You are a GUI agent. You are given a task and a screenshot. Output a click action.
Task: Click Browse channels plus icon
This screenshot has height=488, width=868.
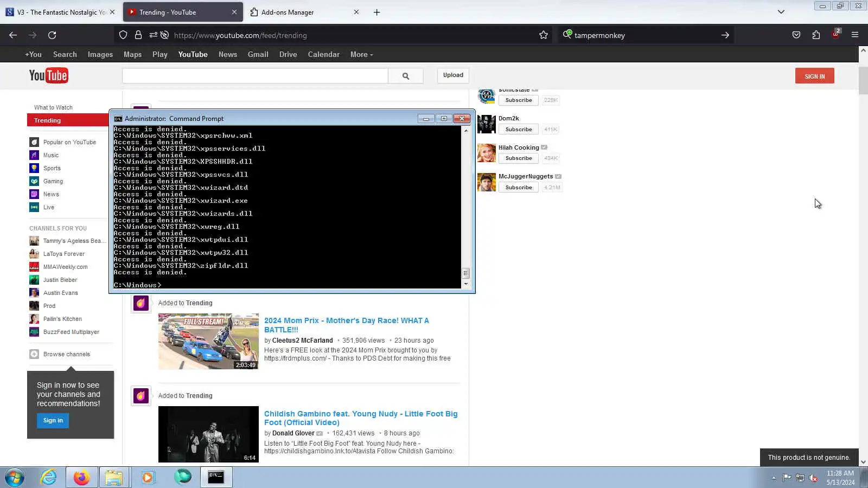tap(34, 354)
